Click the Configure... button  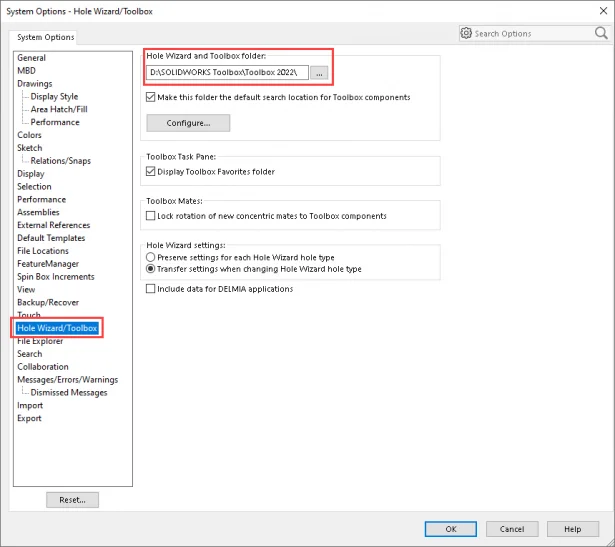pyautogui.click(x=188, y=123)
